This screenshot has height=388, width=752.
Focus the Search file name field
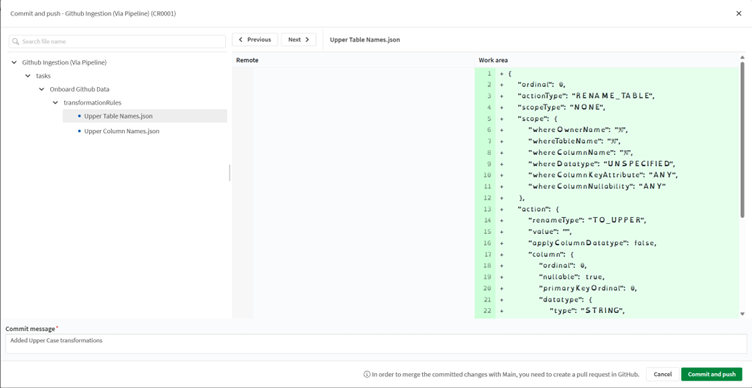click(117, 42)
